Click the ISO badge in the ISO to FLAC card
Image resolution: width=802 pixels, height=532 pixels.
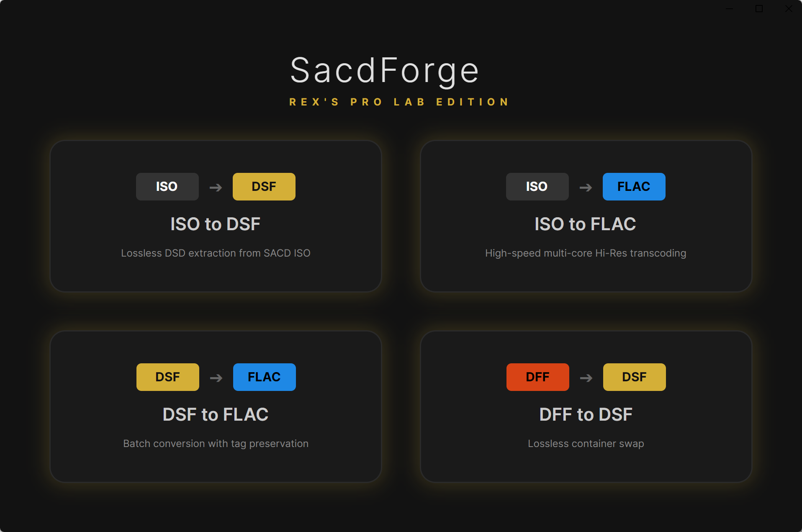(x=537, y=187)
